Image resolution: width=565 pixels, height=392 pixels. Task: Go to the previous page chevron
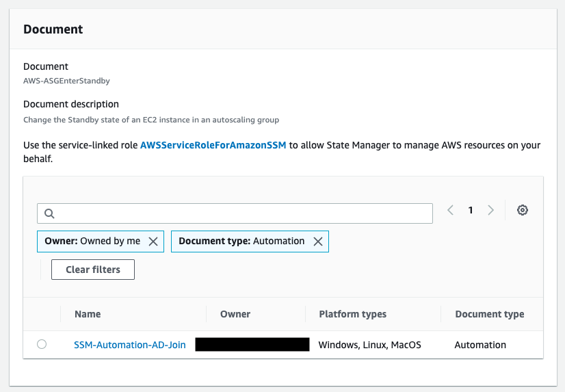click(x=451, y=211)
